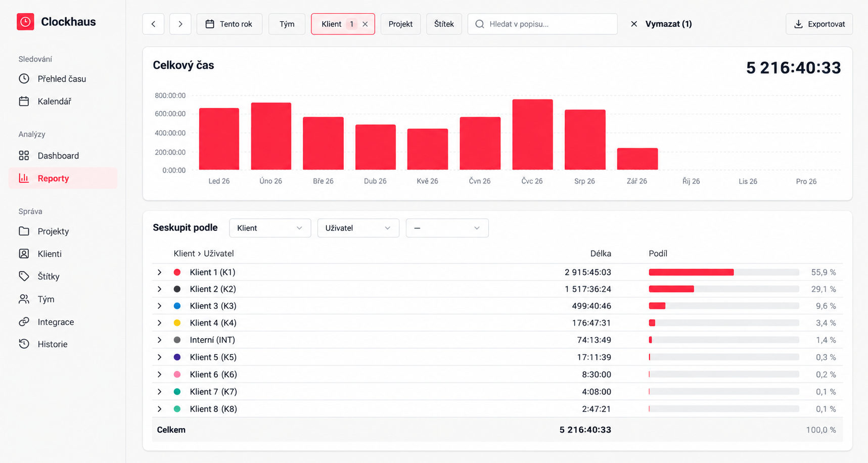Expand the Interní (INT) row

click(x=160, y=340)
